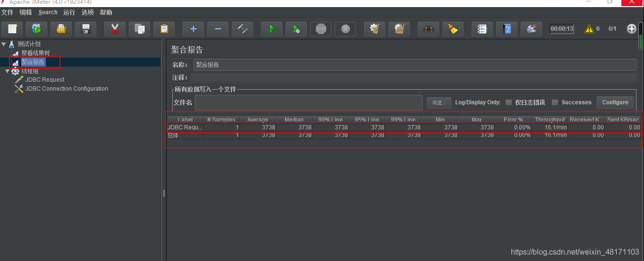
Task: Open the function helper dialog icon
Action: (x=482, y=29)
